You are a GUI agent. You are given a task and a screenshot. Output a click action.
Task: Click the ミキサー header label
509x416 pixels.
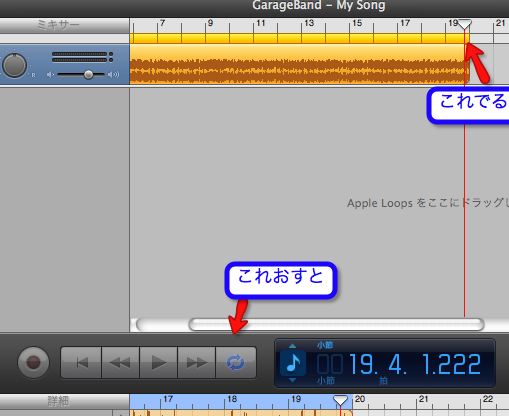(x=58, y=25)
